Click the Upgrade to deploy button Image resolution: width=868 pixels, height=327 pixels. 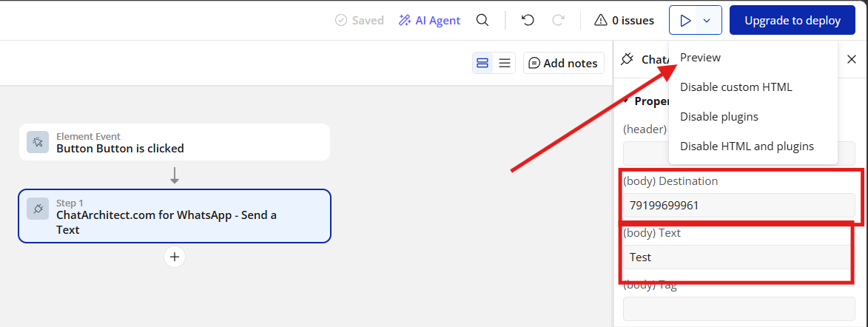(793, 21)
